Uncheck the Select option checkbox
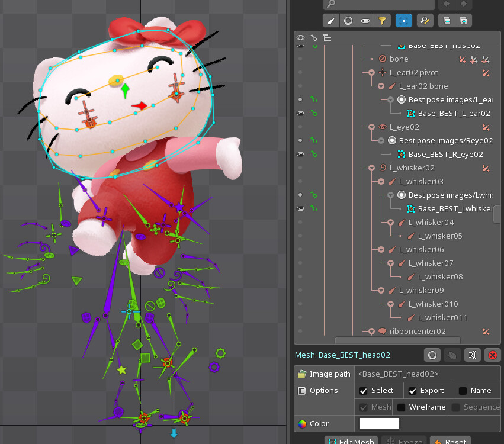504x444 pixels. click(363, 391)
